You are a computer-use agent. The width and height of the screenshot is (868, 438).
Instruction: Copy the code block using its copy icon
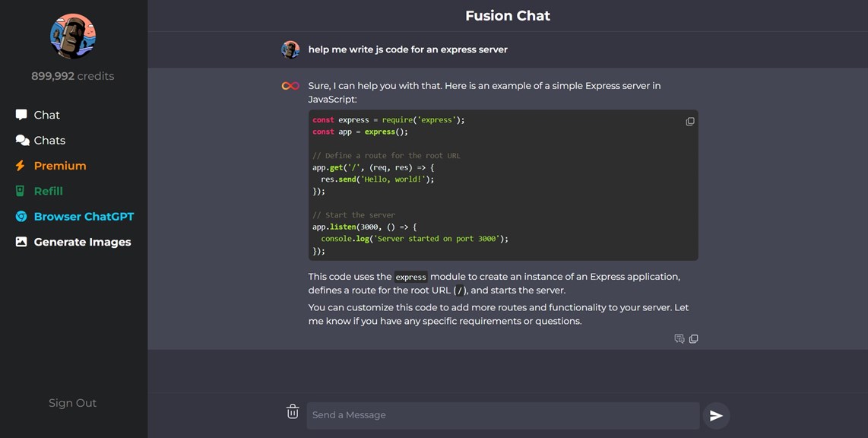point(689,121)
